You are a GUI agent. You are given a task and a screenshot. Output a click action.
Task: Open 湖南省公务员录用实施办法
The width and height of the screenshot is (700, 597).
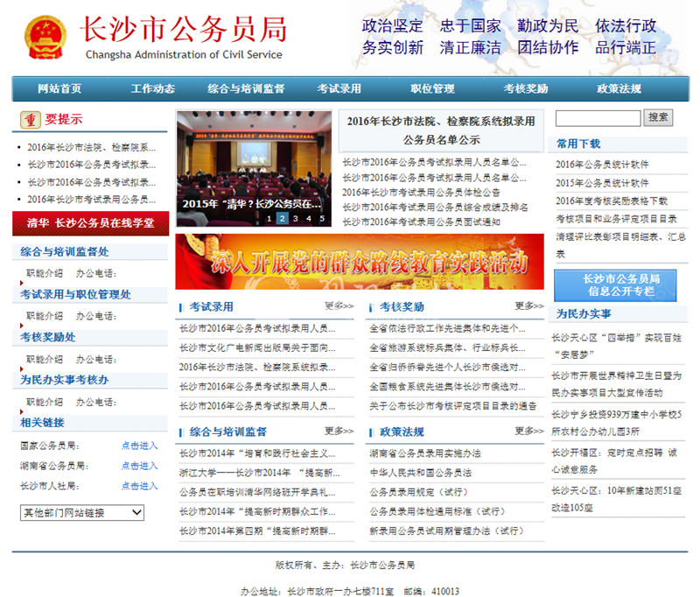[x=425, y=453]
